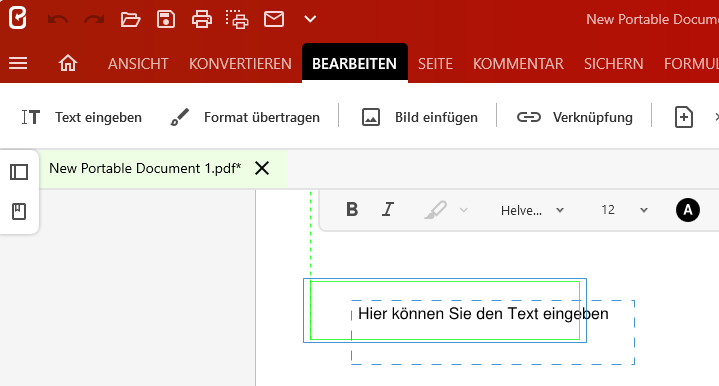
Task: Save the document with the disk icon
Action: (166, 19)
